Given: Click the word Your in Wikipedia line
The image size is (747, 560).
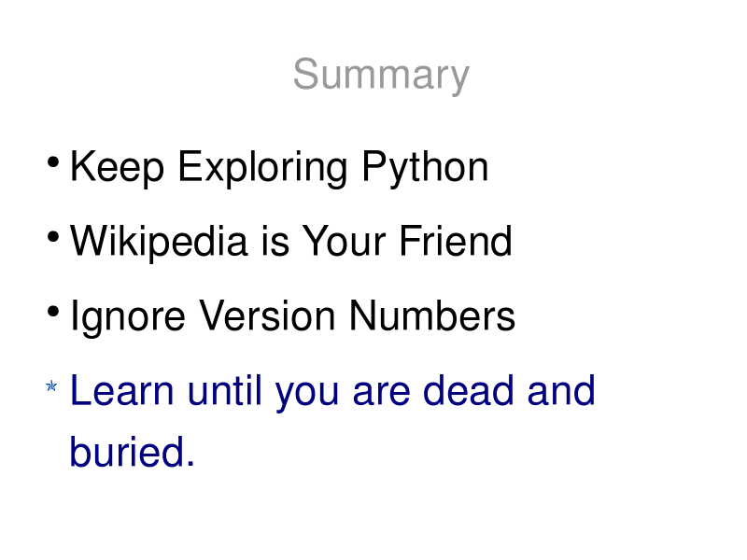Looking at the screenshot, I should coord(344,241).
